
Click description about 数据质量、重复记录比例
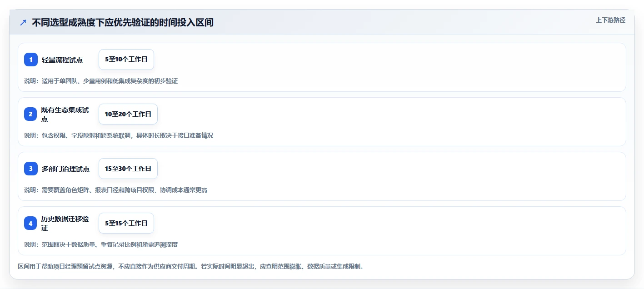101,244
